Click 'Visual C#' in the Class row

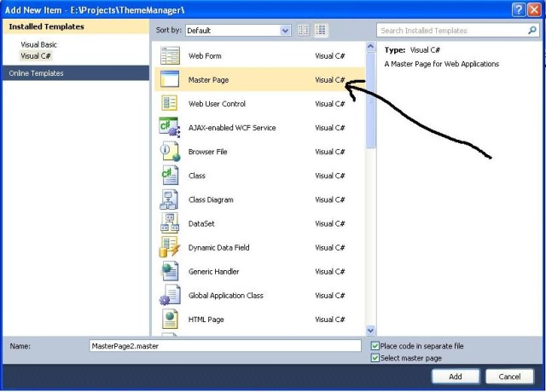click(x=330, y=176)
